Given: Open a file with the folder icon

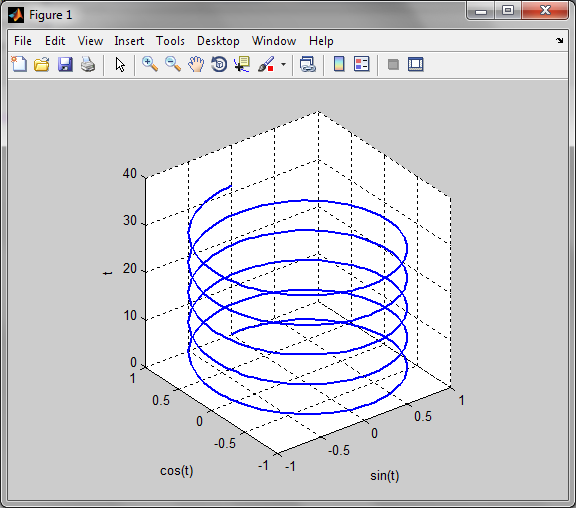Looking at the screenshot, I should pos(42,64).
